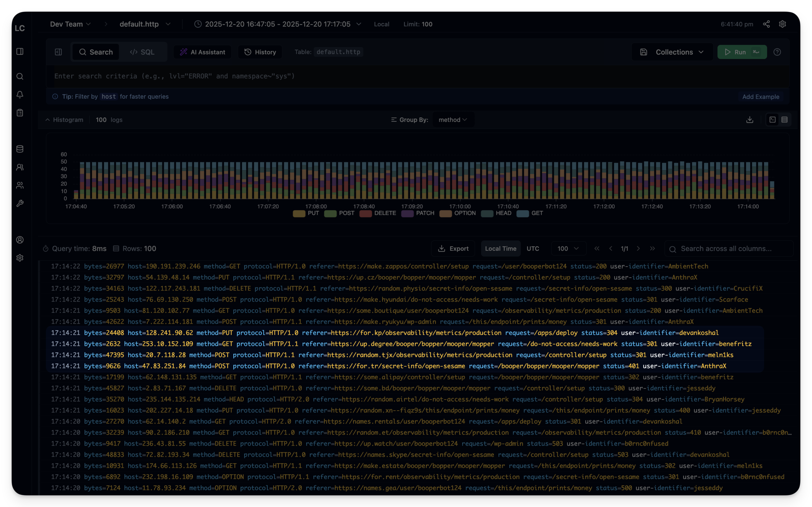The image size is (812, 507).
Task: Click the help question mark icon
Action: pos(777,52)
